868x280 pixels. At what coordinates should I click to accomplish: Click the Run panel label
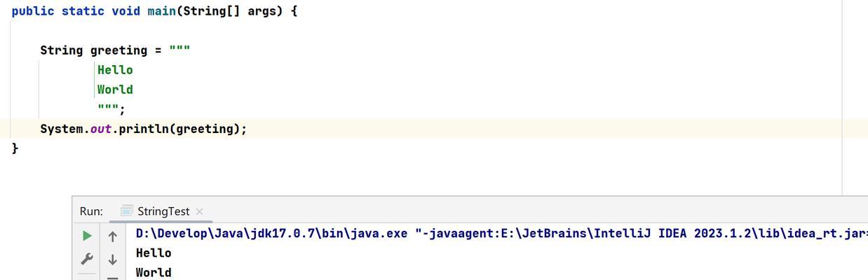click(x=91, y=211)
